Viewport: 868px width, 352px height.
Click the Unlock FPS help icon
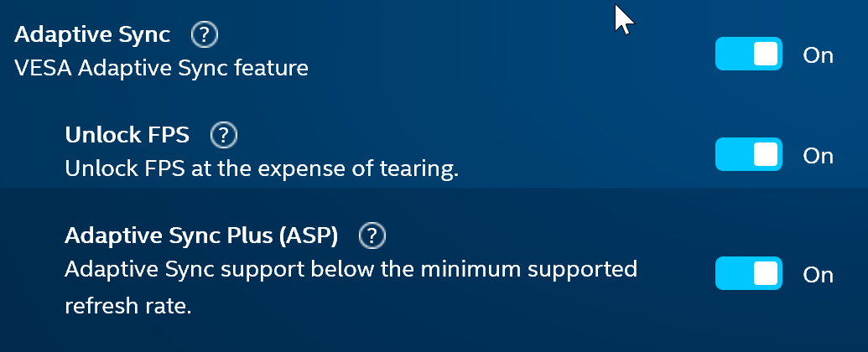(x=224, y=135)
